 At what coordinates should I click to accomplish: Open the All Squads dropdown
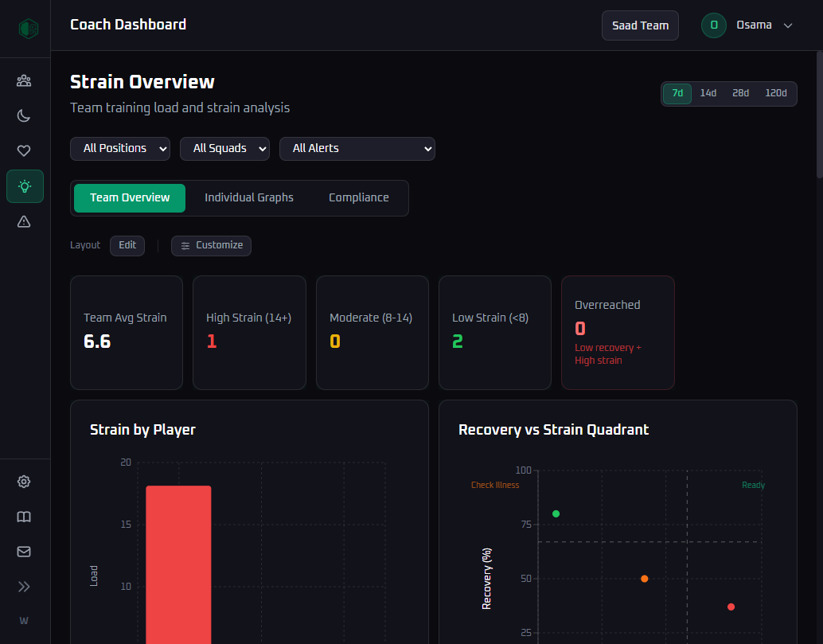pyautogui.click(x=224, y=149)
